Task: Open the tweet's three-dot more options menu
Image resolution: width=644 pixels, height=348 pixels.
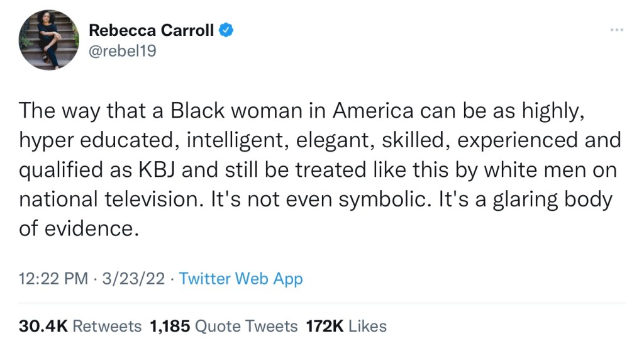Action: (x=616, y=30)
